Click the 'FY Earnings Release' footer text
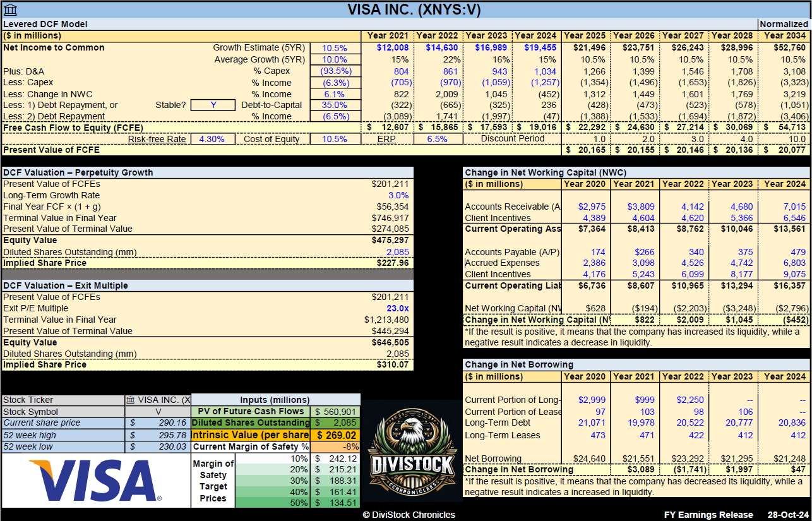 tap(708, 515)
